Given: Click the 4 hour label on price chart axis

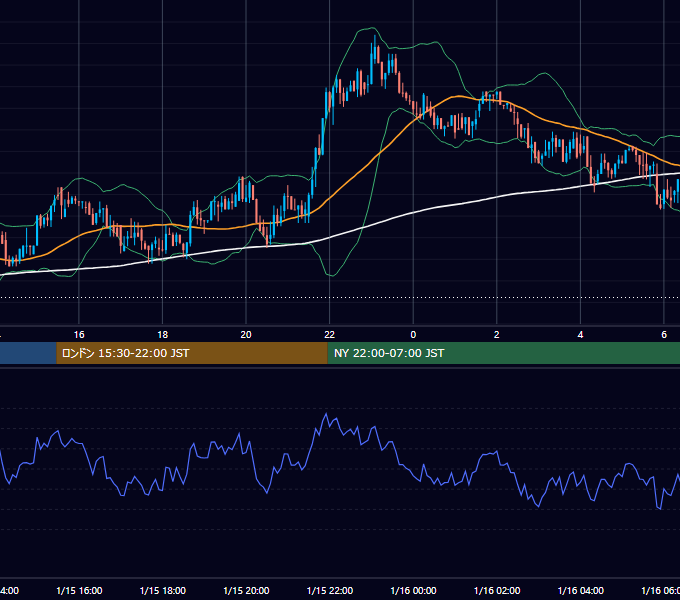Looking at the screenshot, I should 580,335.
